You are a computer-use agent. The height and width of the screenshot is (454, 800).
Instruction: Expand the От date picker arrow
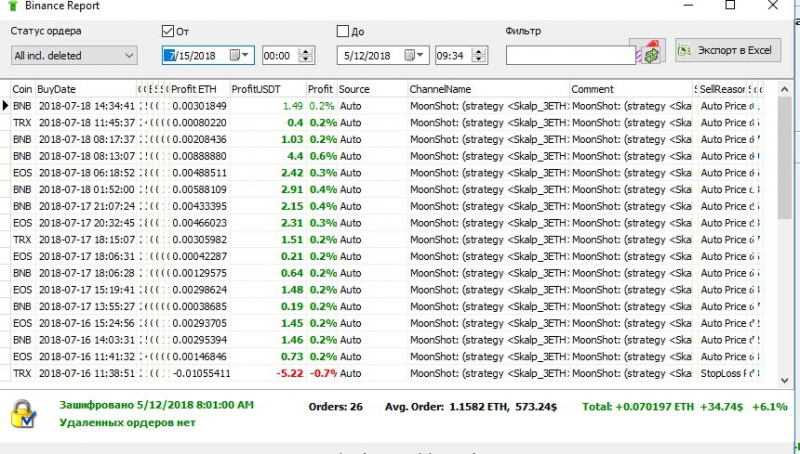[245, 55]
